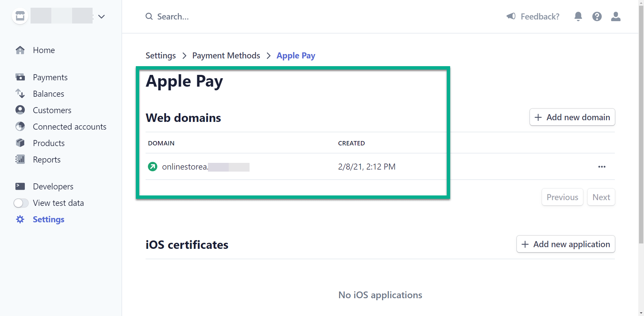Open the Payments section
This screenshot has height=316, width=644.
pyautogui.click(x=50, y=77)
